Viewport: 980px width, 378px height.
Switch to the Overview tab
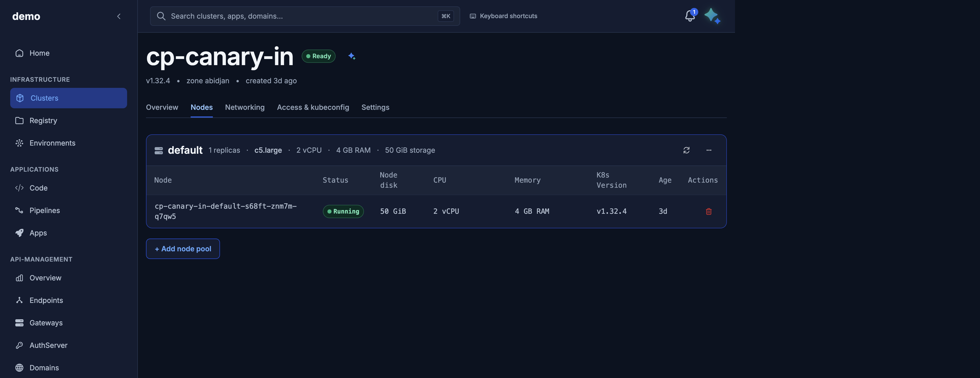[x=162, y=107]
